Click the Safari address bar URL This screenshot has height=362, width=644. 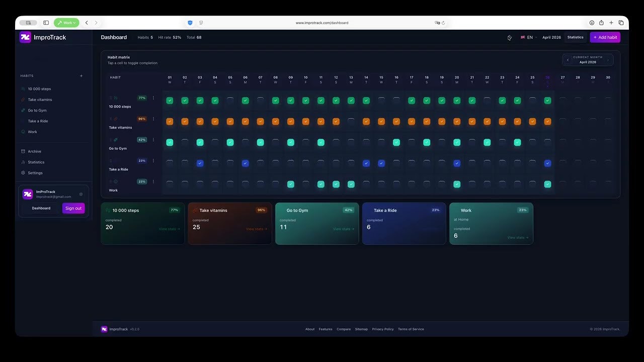pyautogui.click(x=322, y=23)
